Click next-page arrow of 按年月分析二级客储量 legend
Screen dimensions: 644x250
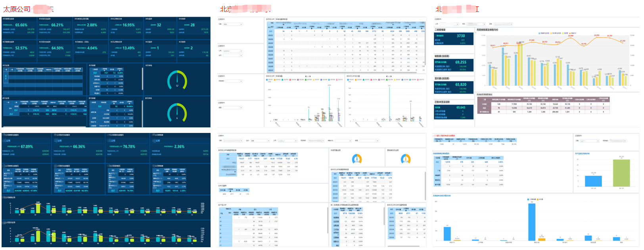point(310,76)
